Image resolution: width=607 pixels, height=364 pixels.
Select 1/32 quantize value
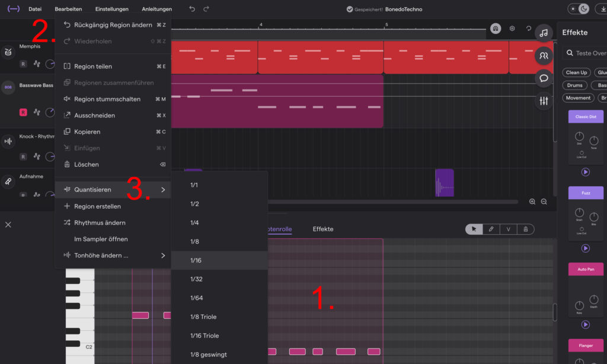click(x=219, y=279)
